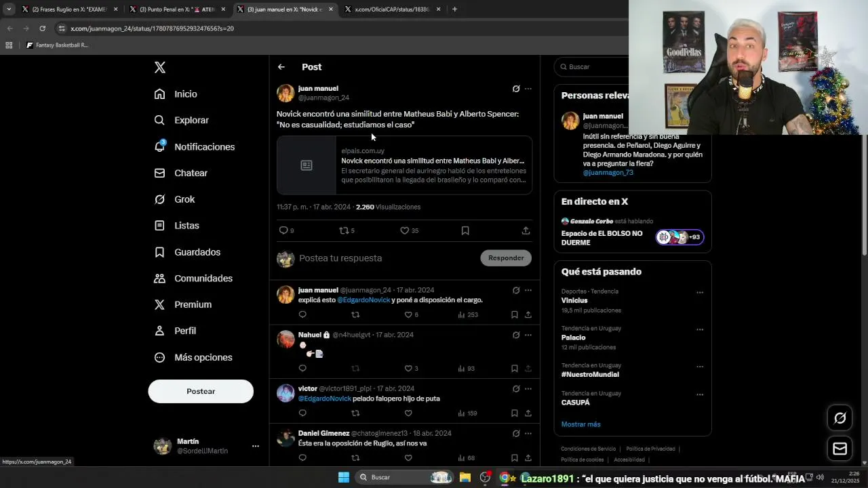The height and width of the screenshot is (488, 868).
Task: Open the elpais.com.uy link card
Action: click(x=404, y=165)
